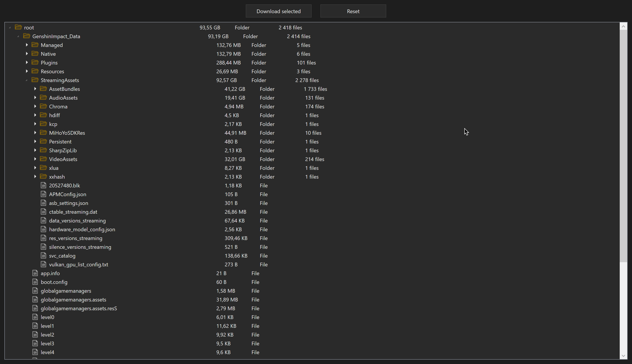Expand the AudioAssets folder
Image resolution: width=632 pixels, height=364 pixels.
point(35,98)
